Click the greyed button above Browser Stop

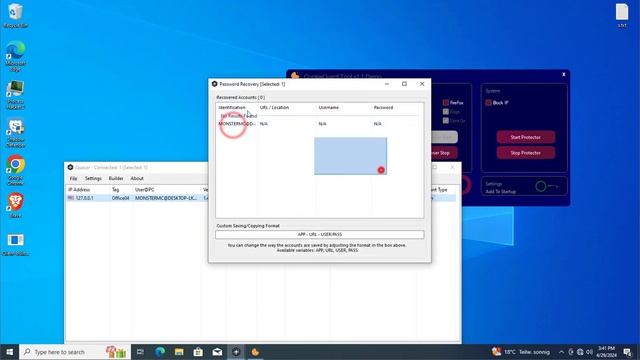pyautogui.click(x=444, y=137)
